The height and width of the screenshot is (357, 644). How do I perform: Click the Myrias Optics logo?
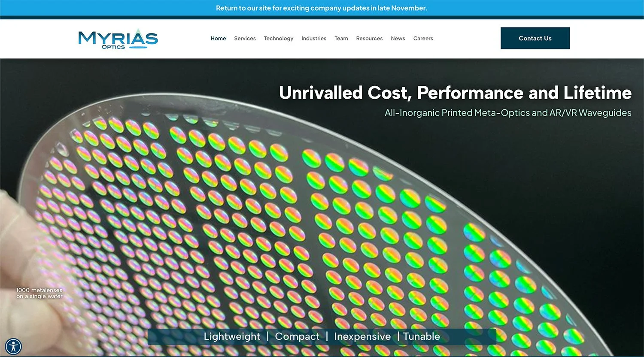(118, 39)
